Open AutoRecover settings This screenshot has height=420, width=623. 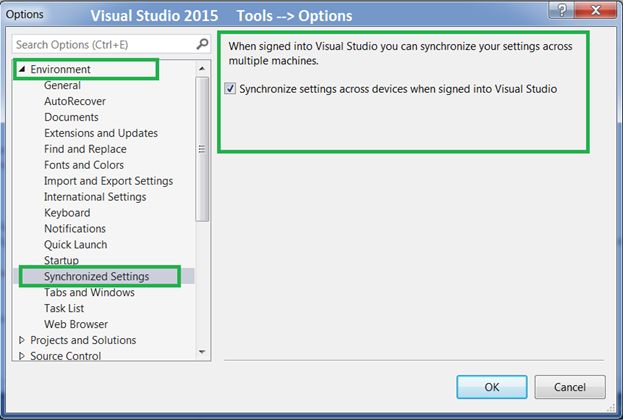[x=75, y=101]
